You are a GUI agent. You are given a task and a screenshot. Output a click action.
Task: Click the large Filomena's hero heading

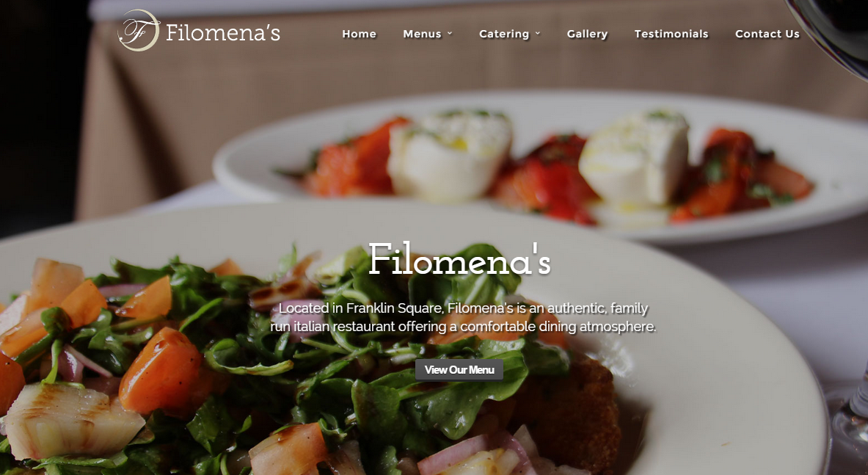coord(459,259)
